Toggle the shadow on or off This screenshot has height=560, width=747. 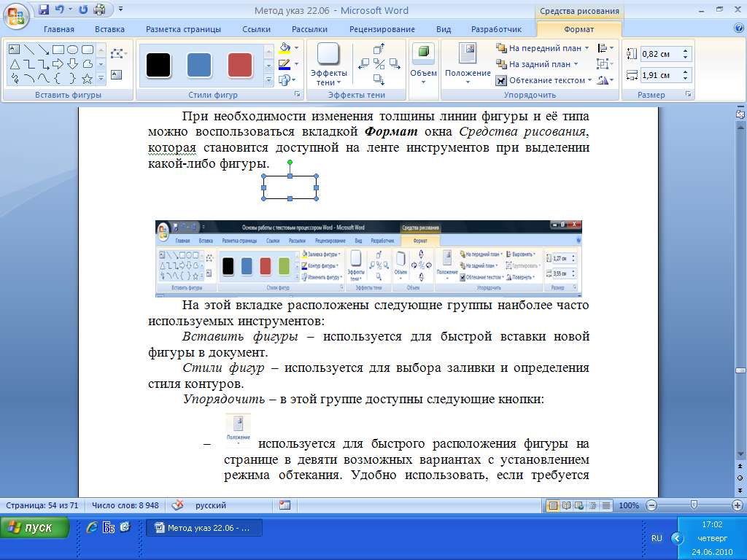click(x=379, y=64)
